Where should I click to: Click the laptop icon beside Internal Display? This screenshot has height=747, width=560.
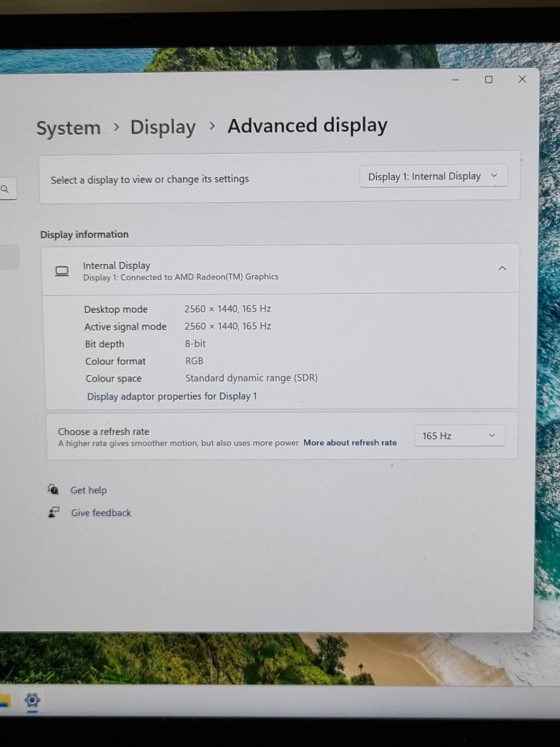pos(62,271)
